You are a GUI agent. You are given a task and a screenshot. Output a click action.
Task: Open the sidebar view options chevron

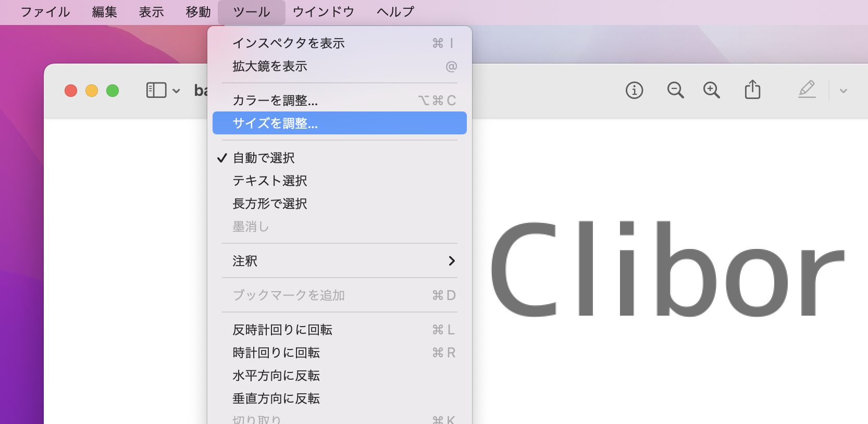[176, 91]
